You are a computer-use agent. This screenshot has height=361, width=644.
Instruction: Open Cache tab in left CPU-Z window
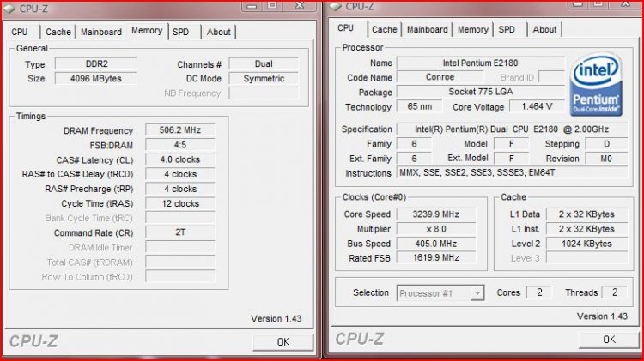(58, 32)
